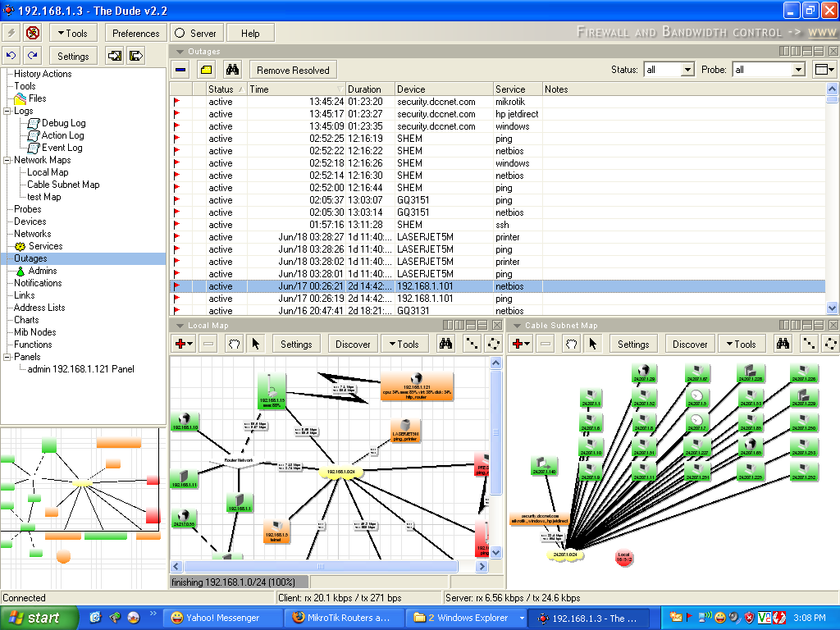Open the Tools dropdown in Cable Subnet Map
Viewport: 840px width, 630px height.
click(x=742, y=344)
